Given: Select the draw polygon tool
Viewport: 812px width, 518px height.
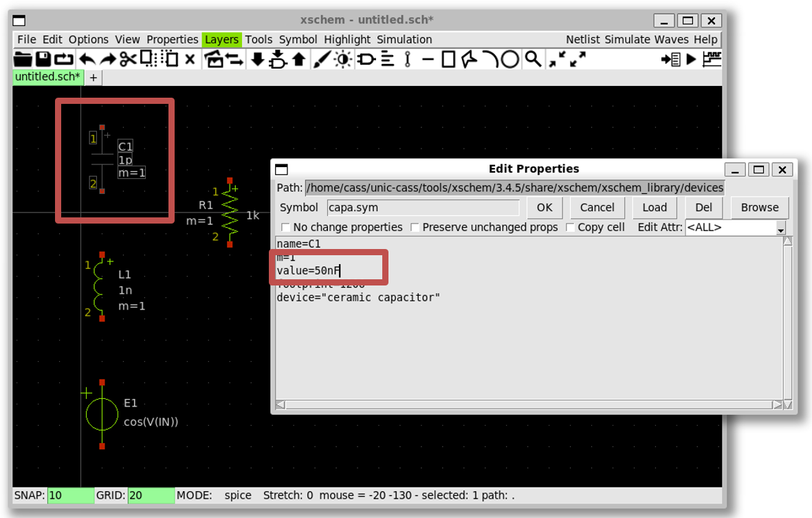Looking at the screenshot, I should coord(469,59).
